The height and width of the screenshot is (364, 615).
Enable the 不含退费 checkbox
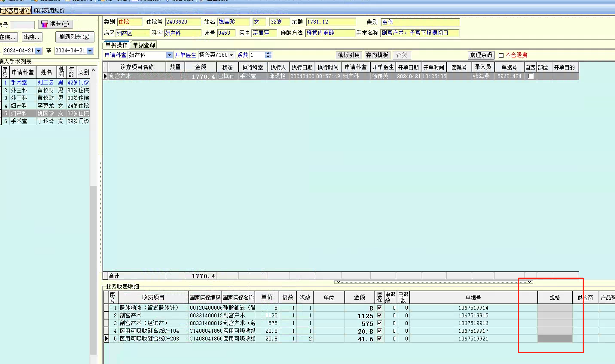[501, 55]
